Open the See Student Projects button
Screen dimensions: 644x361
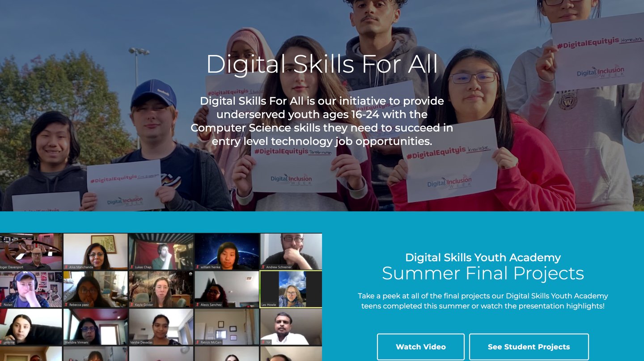[x=529, y=347]
